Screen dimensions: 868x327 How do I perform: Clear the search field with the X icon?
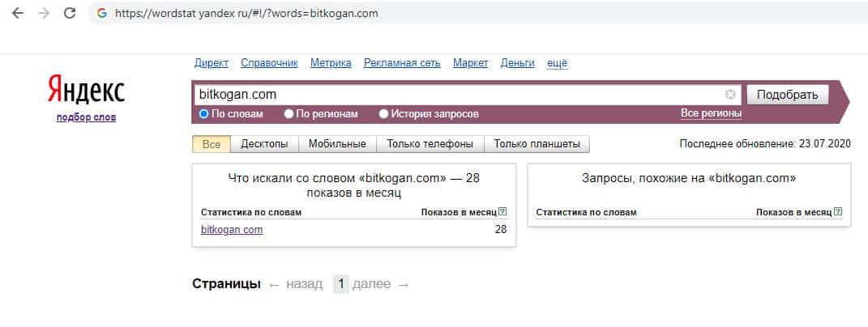(x=730, y=95)
